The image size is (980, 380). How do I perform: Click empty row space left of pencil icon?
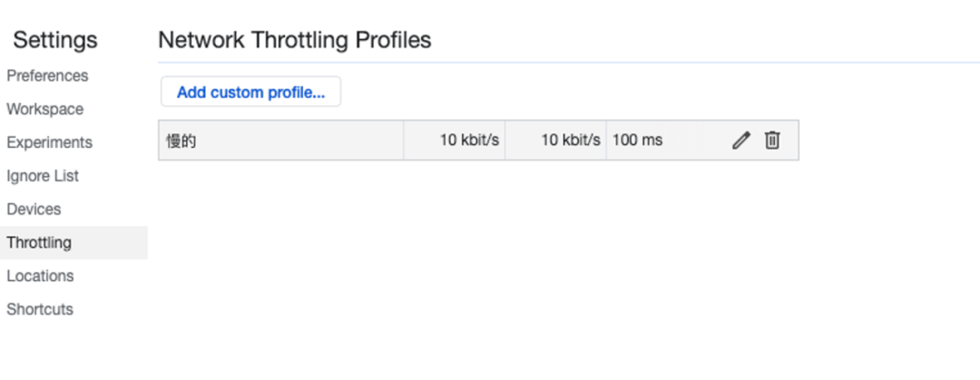pyautogui.click(x=699, y=141)
